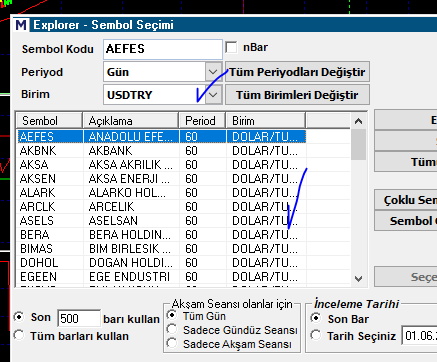Click the Birim column header

[266, 121]
